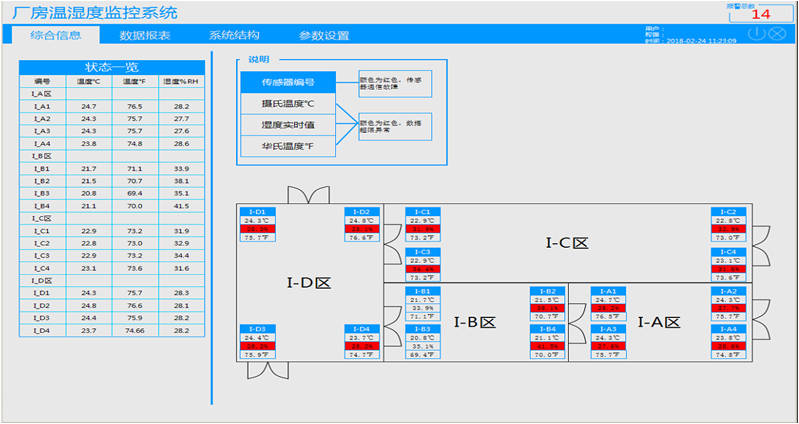
Task: Select sensor I-D3 header on floor plan
Action: click(x=258, y=329)
